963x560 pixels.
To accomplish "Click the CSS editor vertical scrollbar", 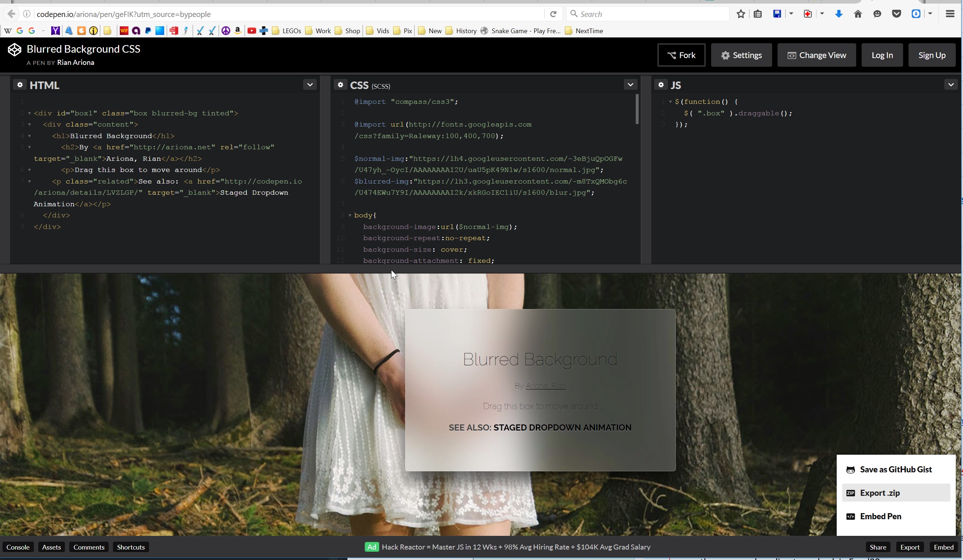I will [637, 110].
